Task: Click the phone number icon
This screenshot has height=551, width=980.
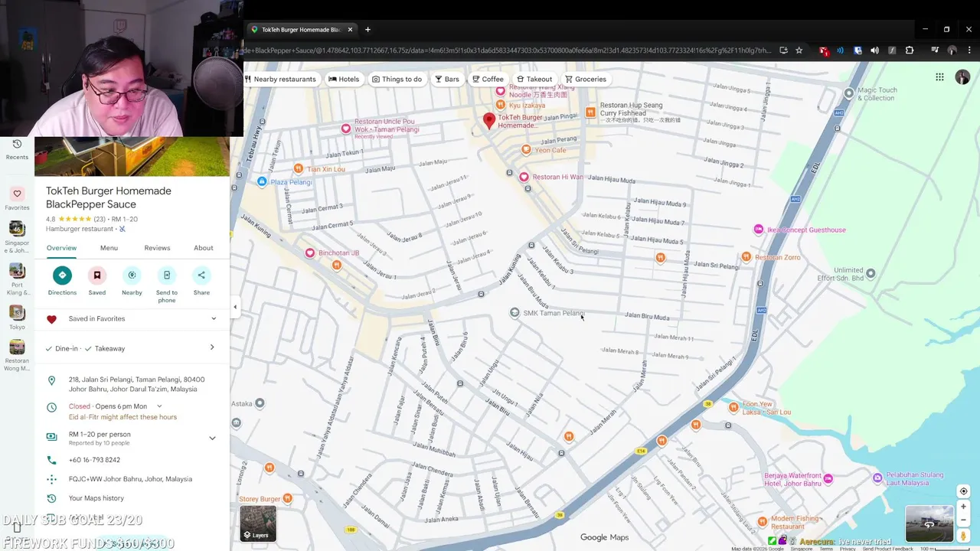Action: 51,460
